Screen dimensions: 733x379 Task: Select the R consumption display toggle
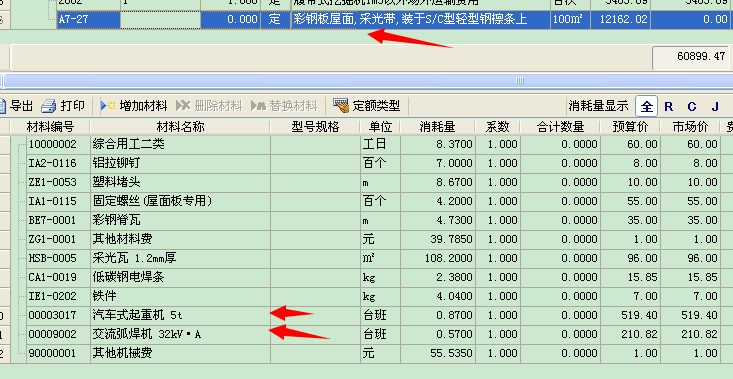coord(668,107)
